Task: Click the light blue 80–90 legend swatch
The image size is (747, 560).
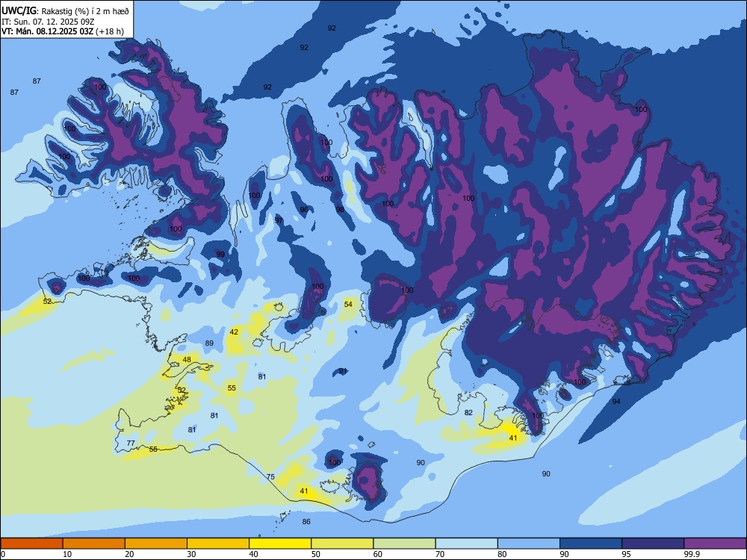Action: [529, 544]
